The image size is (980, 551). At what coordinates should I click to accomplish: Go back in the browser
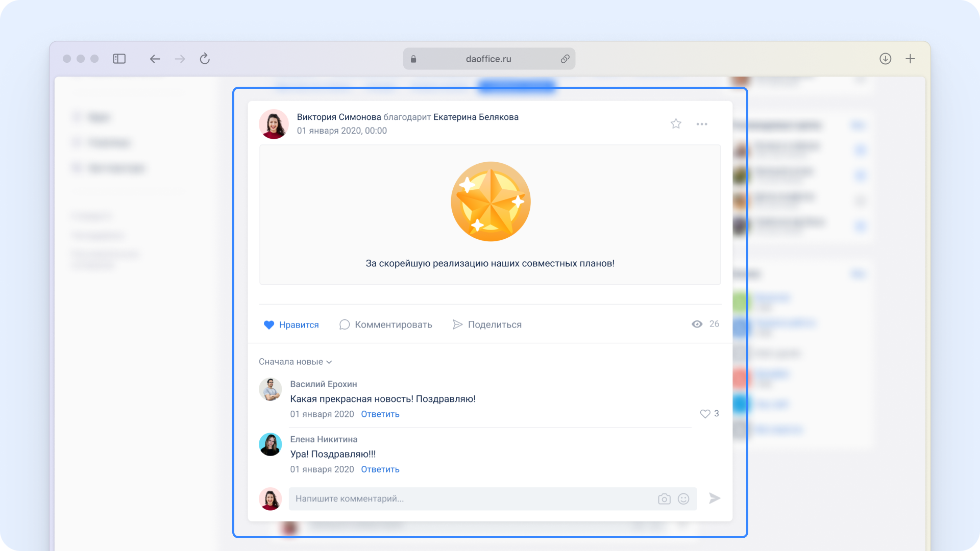[x=155, y=59]
